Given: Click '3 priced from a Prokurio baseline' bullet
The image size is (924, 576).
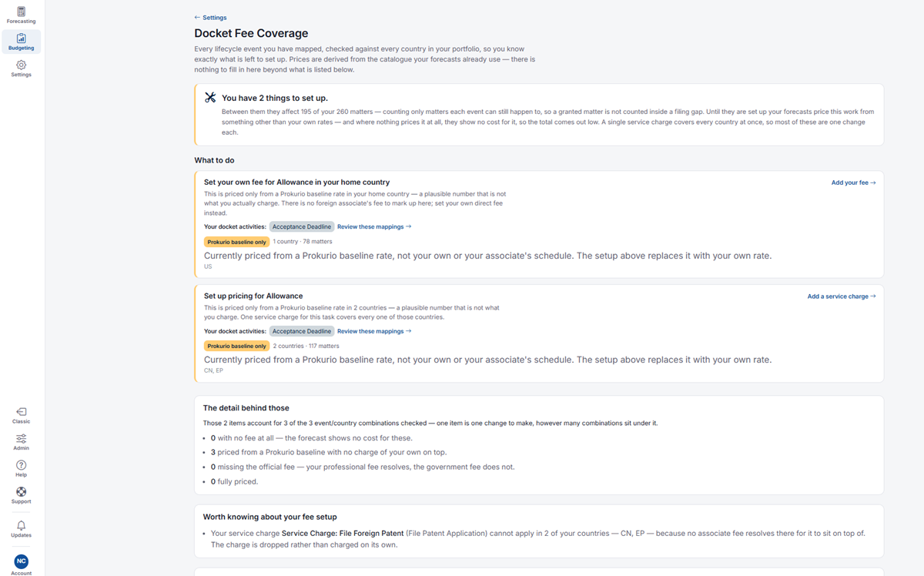Looking at the screenshot, I should 329,452.
